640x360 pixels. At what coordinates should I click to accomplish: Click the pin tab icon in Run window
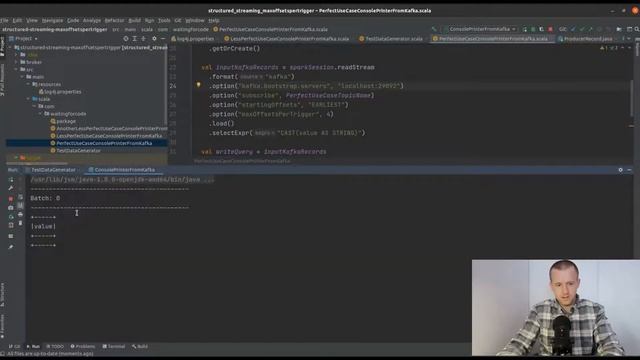click(x=11, y=247)
